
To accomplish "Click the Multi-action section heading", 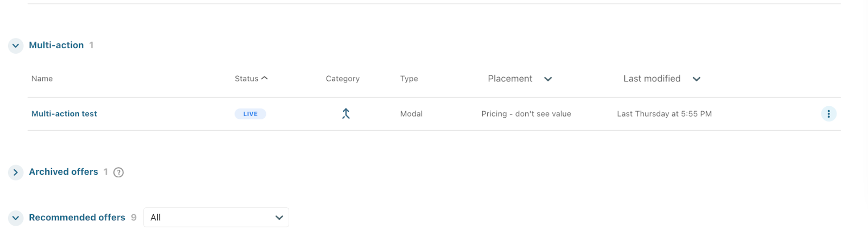I will 56,46.
